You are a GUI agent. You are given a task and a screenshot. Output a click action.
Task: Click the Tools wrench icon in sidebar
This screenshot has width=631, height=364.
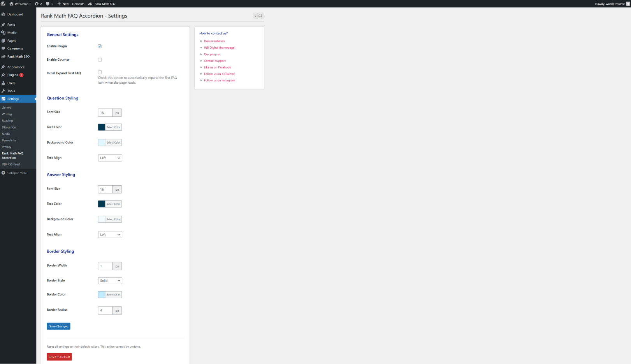[4, 91]
